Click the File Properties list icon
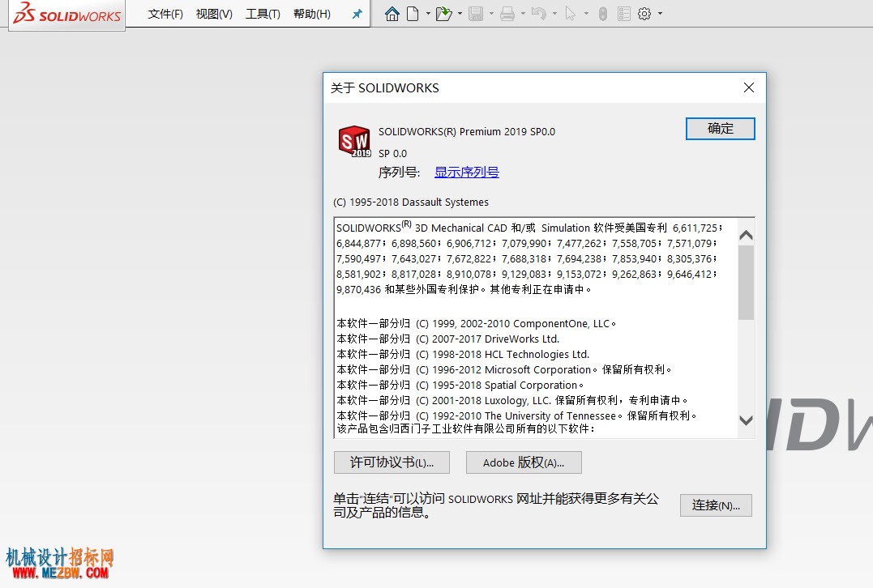The width and height of the screenshot is (873, 588). (624, 14)
